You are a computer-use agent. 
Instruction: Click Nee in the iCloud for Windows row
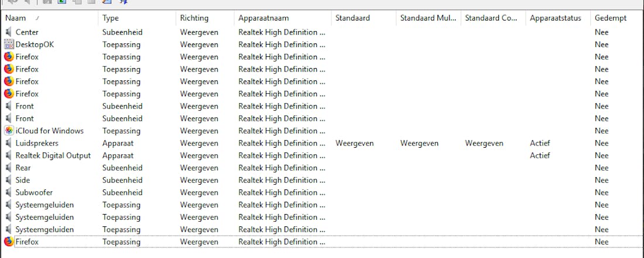[x=602, y=131]
